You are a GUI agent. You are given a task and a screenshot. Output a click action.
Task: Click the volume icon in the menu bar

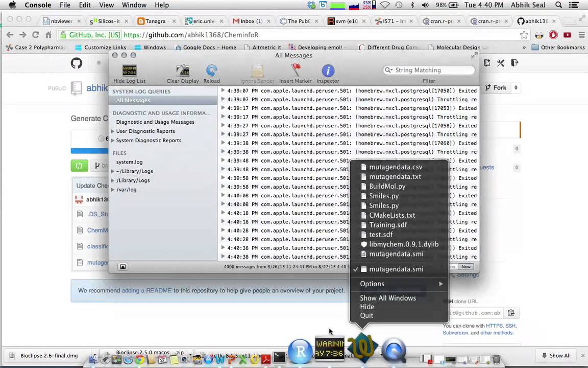(x=425, y=5)
